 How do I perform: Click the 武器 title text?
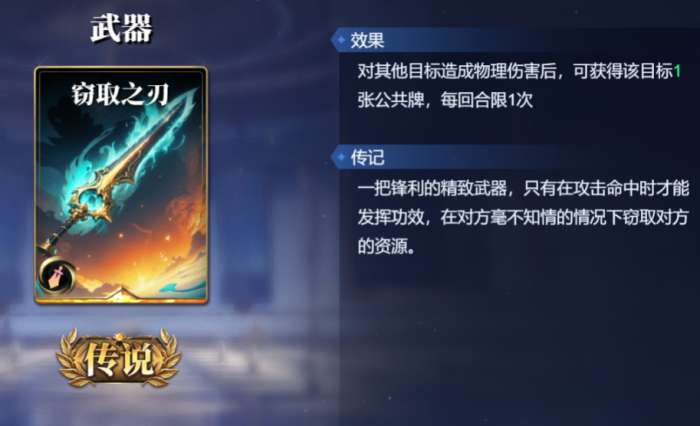(x=121, y=28)
